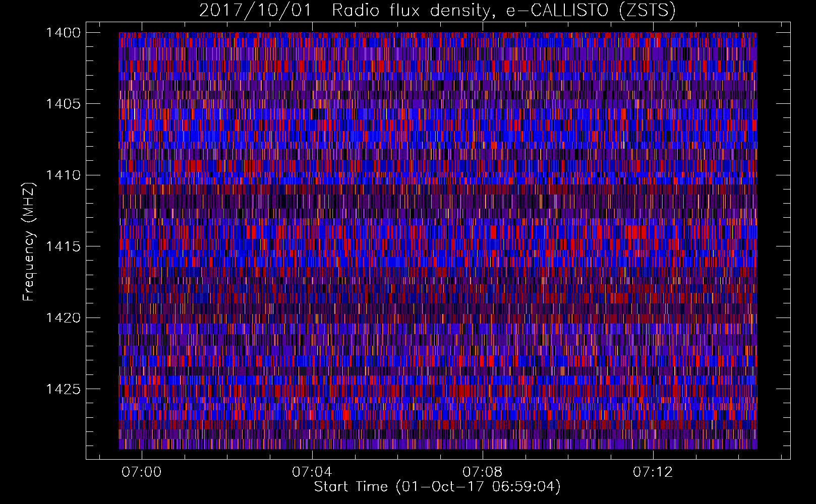The height and width of the screenshot is (504, 816).
Task: Select the 1415 frequency axis label
Action: [63, 246]
